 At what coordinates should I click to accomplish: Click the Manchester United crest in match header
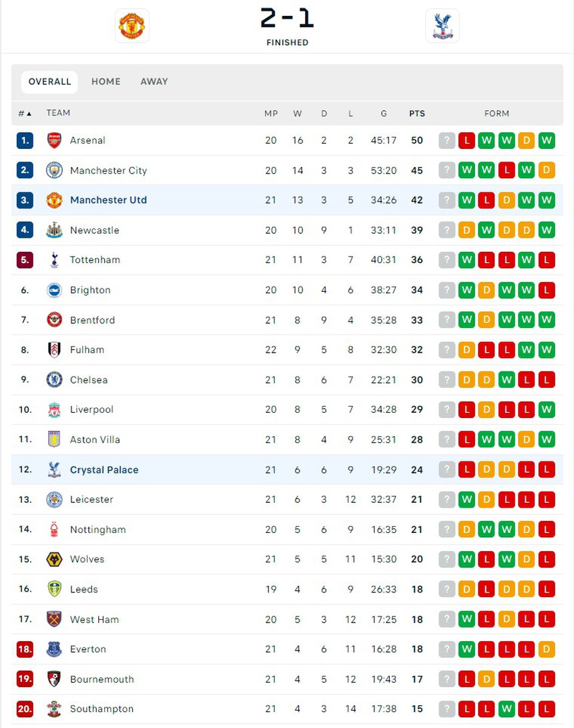[x=131, y=26]
